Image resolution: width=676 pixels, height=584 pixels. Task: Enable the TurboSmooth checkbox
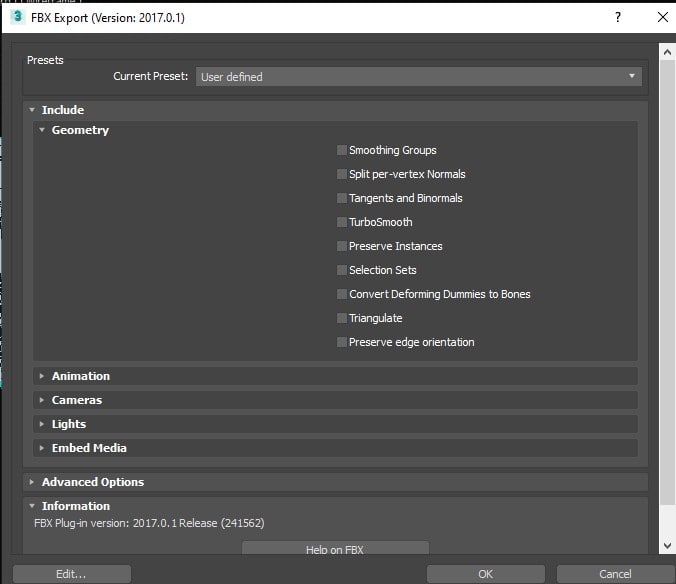click(x=341, y=222)
